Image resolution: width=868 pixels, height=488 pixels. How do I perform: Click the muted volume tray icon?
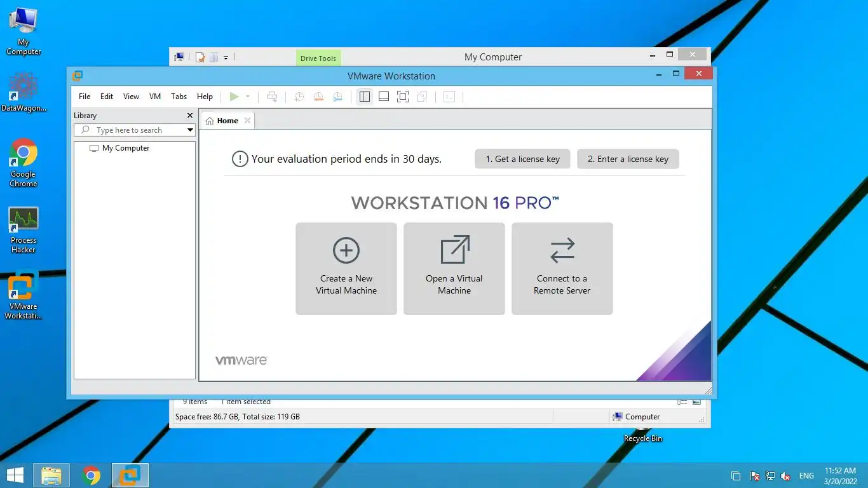coord(785,476)
